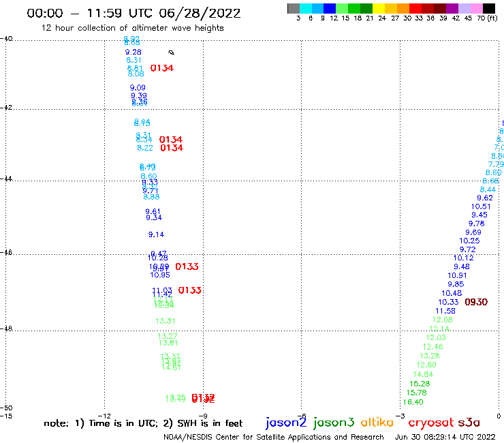
Task: Click the 9.62 wave height reading
Action: pos(485,198)
